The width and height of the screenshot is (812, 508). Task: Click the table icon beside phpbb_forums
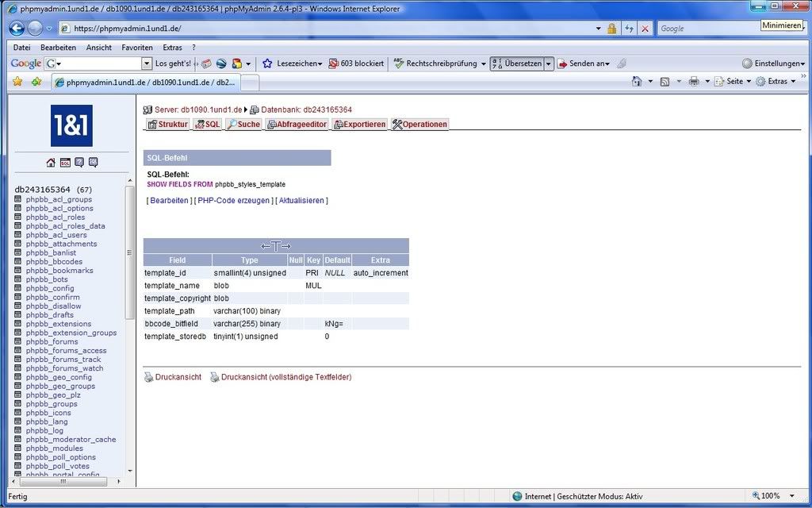pyautogui.click(x=17, y=341)
